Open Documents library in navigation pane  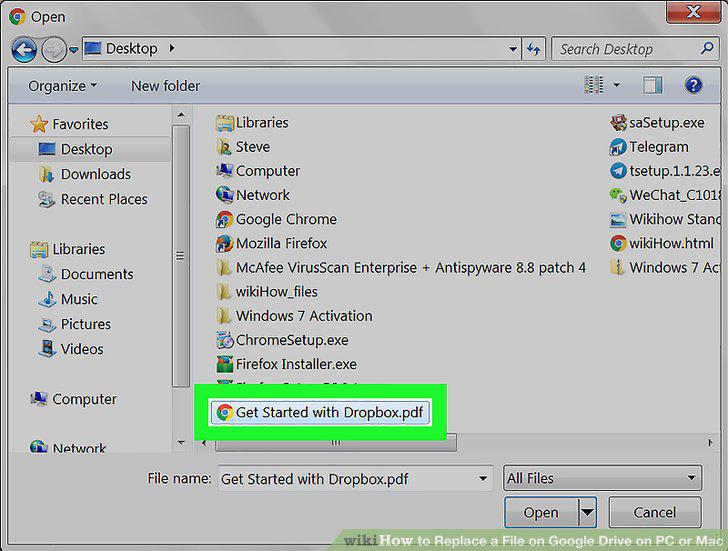86,274
